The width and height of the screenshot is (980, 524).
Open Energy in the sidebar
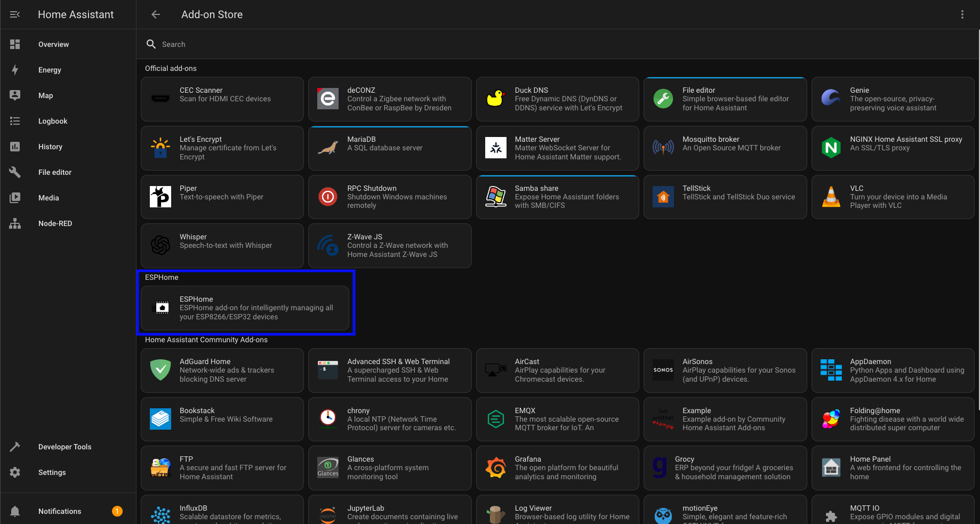(50, 70)
